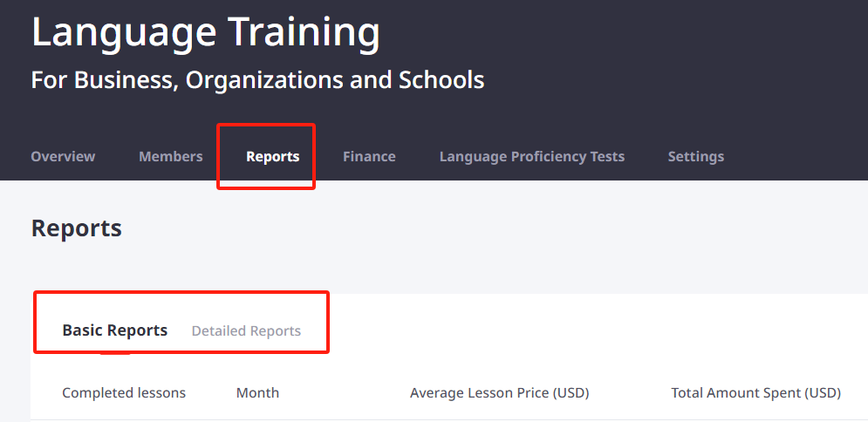868x422 pixels.
Task: Switch to the Members tab
Action: pyautogui.click(x=170, y=157)
